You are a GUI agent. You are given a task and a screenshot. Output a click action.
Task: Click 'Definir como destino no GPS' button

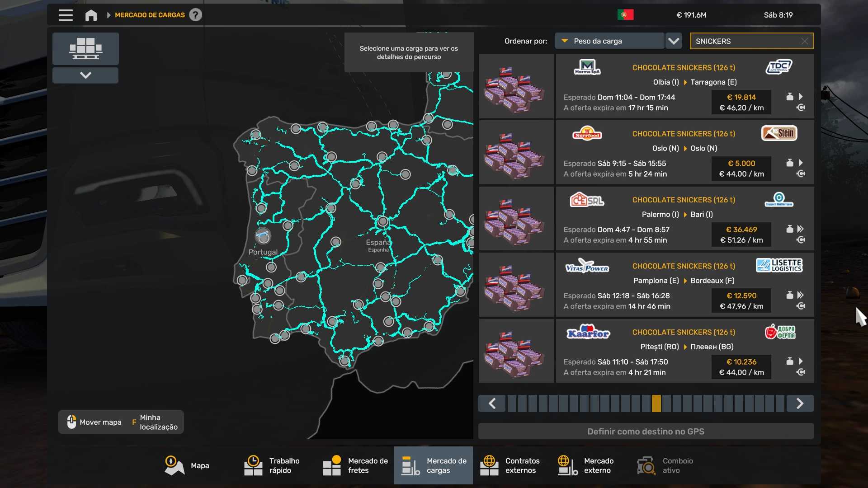coord(646,432)
